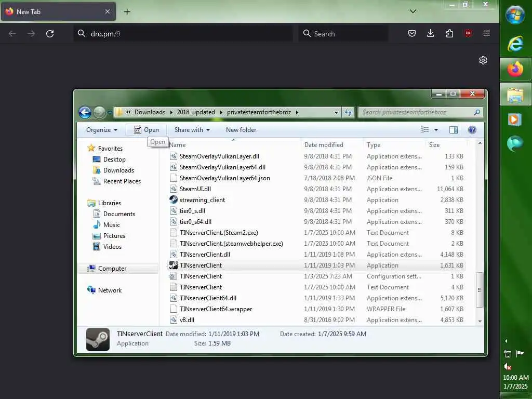Open a new Firefox tab
Screen dimensions: 532x399
click(127, 11)
